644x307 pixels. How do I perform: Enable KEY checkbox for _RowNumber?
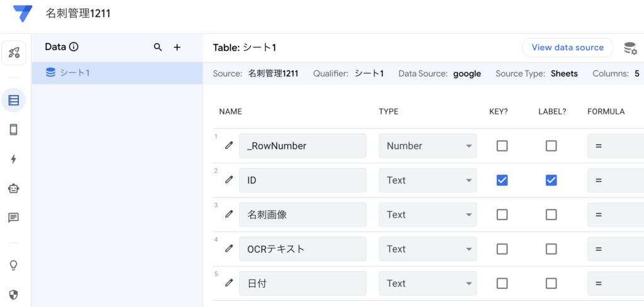pos(502,145)
